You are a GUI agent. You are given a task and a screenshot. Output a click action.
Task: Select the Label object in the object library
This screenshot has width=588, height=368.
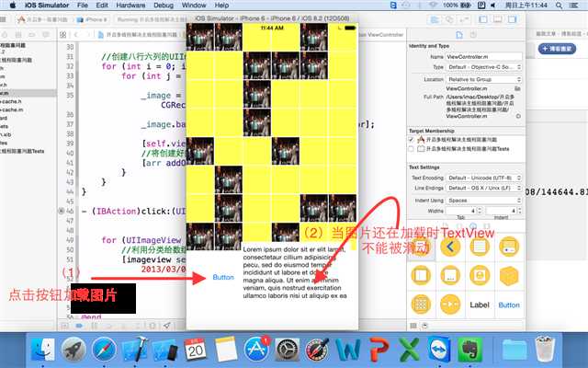(480, 305)
